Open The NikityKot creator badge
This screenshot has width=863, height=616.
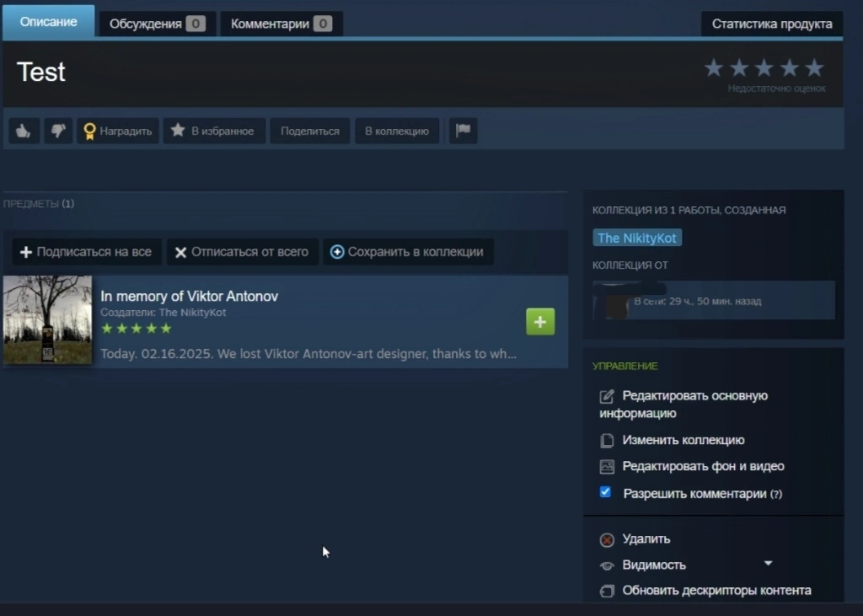(x=637, y=238)
